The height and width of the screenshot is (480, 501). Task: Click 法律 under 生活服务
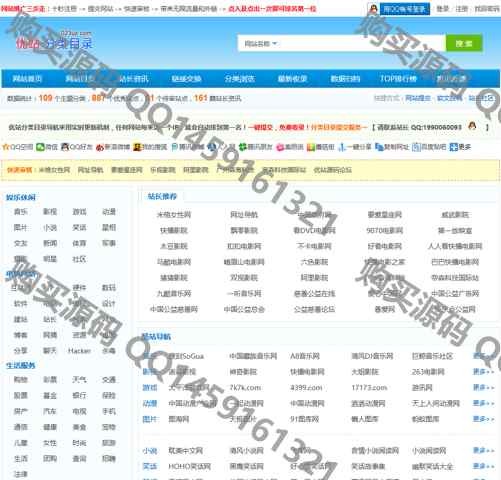[x=21, y=474]
